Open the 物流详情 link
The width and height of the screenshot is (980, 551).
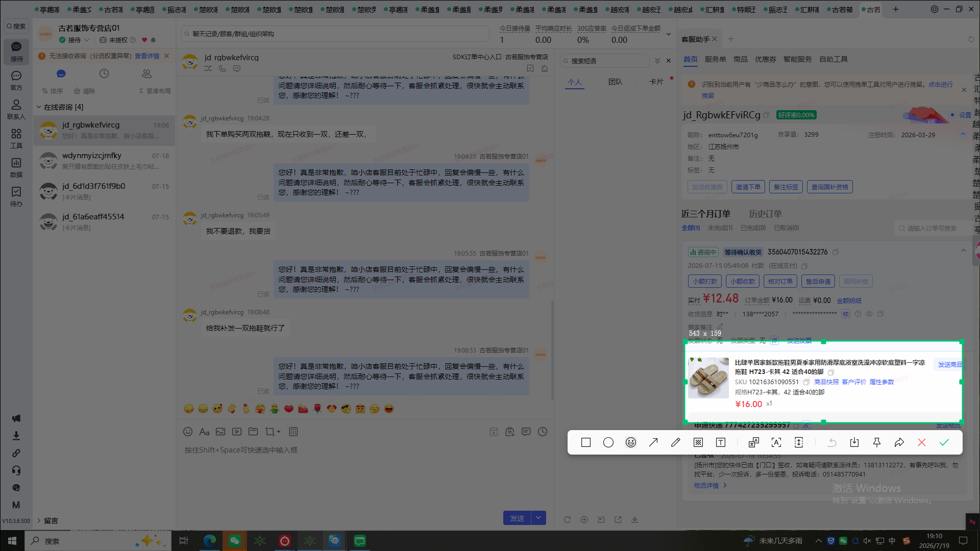tap(710, 486)
